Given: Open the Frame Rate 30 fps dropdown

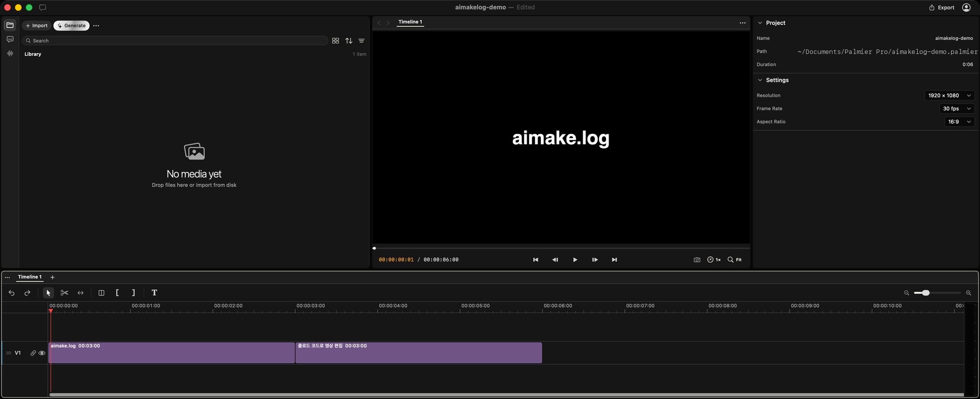Looking at the screenshot, I should [956, 109].
